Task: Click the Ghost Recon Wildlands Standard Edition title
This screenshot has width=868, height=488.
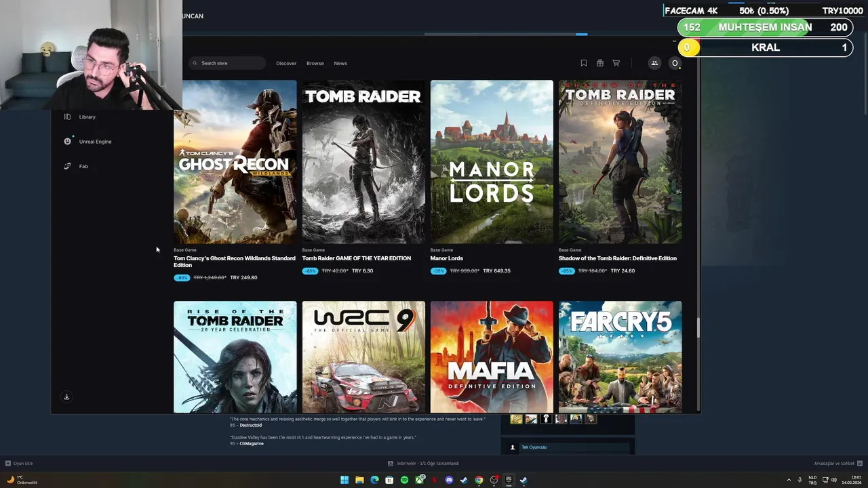Action: pos(235,262)
